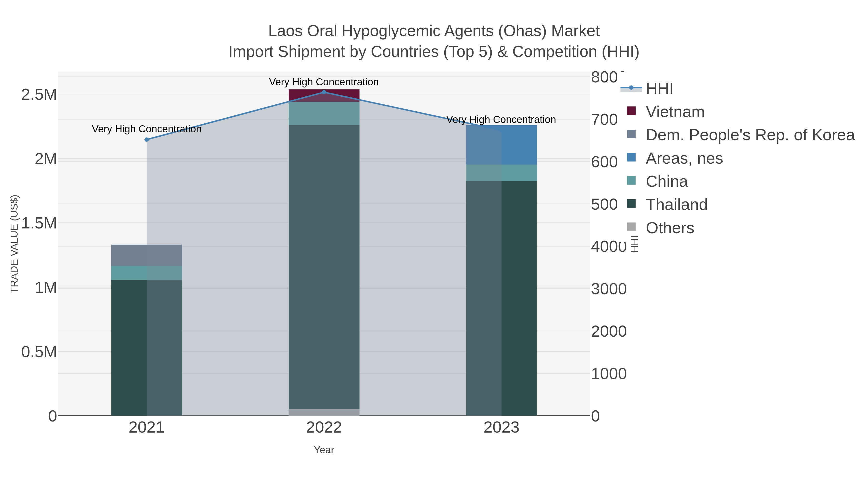Click the 2000 HHI axis tick label
The height and width of the screenshot is (488, 868).
pyautogui.click(x=609, y=331)
